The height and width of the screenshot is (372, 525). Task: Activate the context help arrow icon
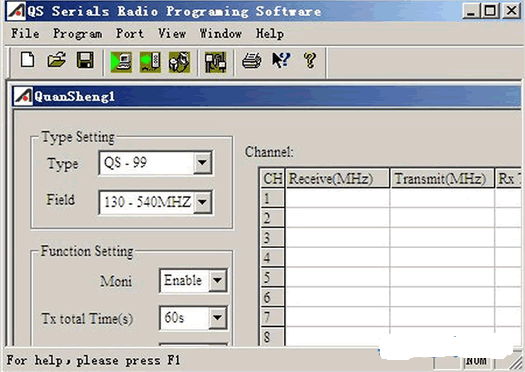[281, 61]
